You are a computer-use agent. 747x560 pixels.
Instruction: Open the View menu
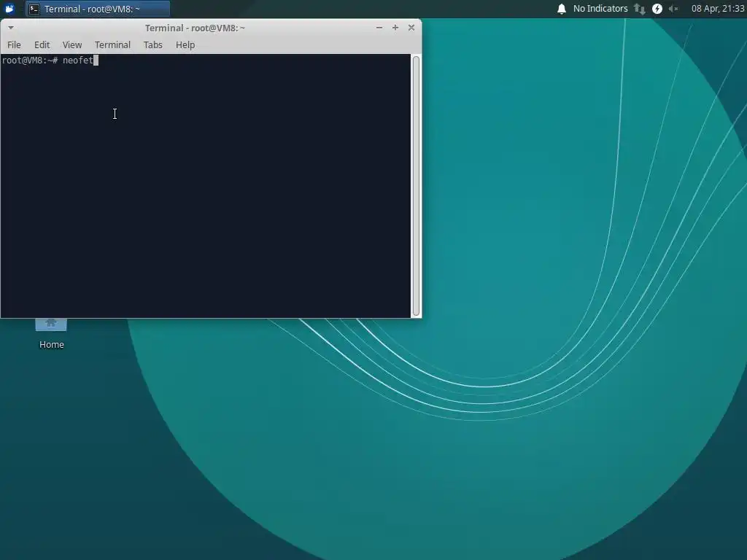pyautogui.click(x=72, y=44)
